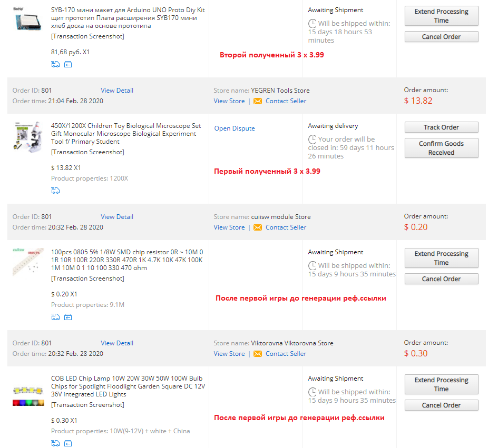Click shipping truck icon under COB LED item

tap(55, 443)
